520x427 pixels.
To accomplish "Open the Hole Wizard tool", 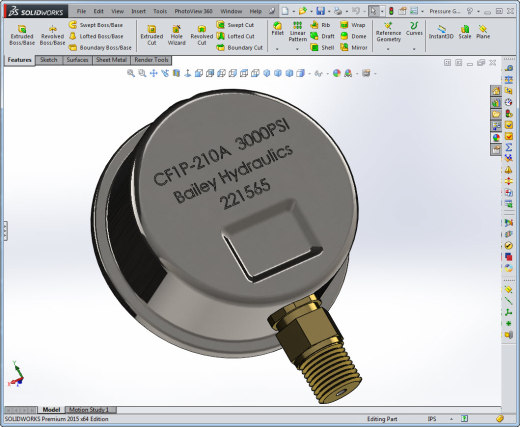I will (176, 35).
